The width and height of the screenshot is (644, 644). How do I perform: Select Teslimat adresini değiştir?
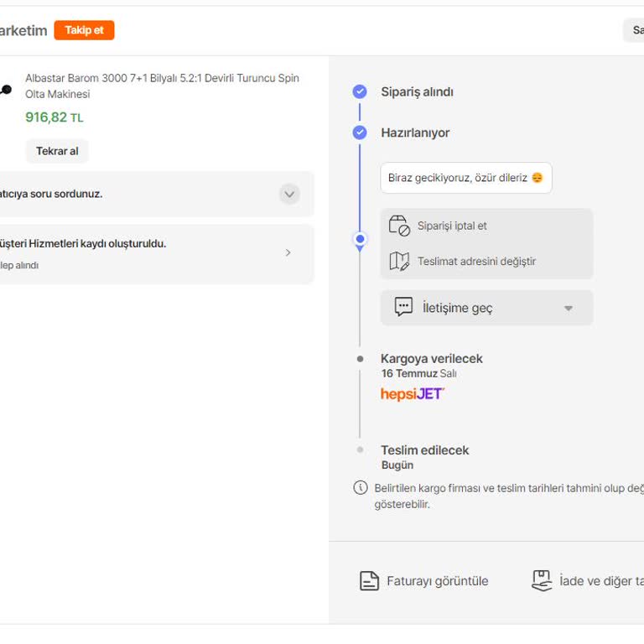476,262
